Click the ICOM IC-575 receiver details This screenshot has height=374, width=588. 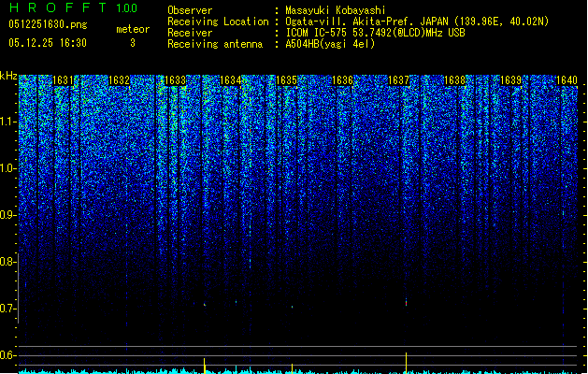pos(376,33)
